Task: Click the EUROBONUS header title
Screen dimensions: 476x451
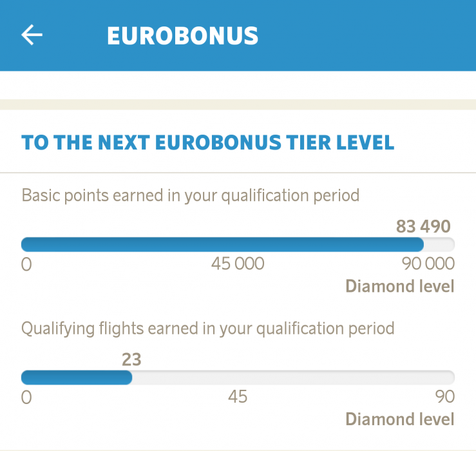Action: click(x=182, y=36)
